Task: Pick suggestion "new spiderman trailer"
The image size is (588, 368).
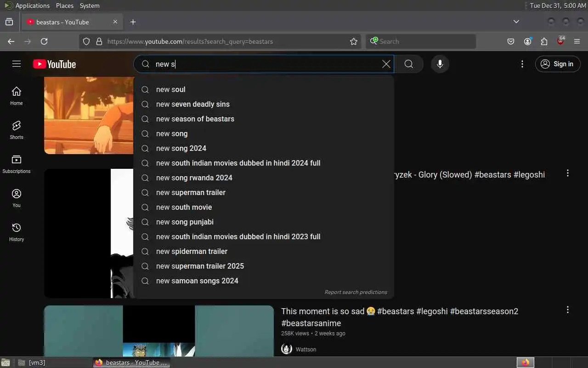Action: tap(264, 251)
